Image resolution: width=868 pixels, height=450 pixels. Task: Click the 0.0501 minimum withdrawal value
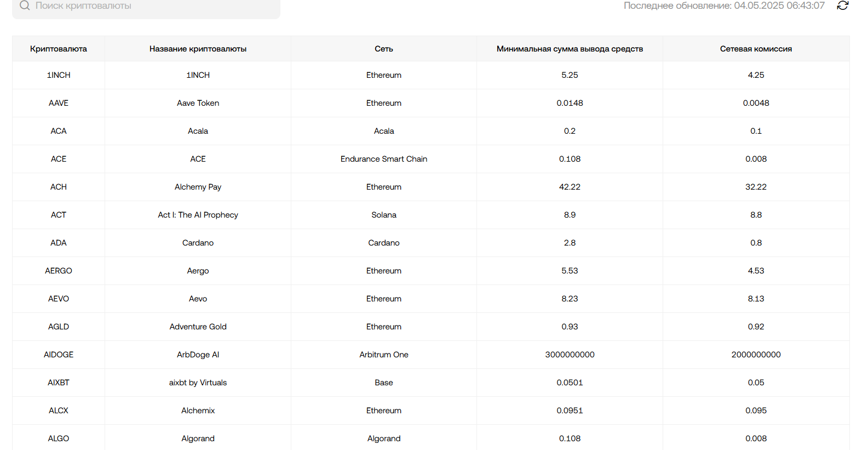570,383
